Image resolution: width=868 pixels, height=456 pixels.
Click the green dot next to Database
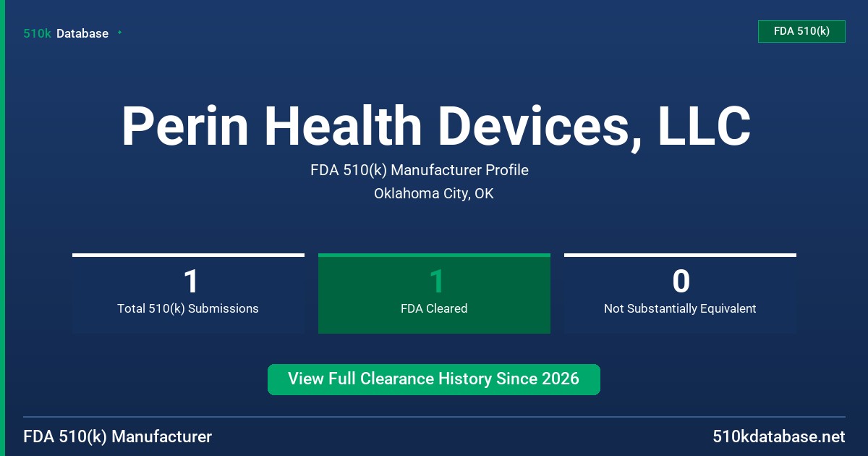click(119, 33)
